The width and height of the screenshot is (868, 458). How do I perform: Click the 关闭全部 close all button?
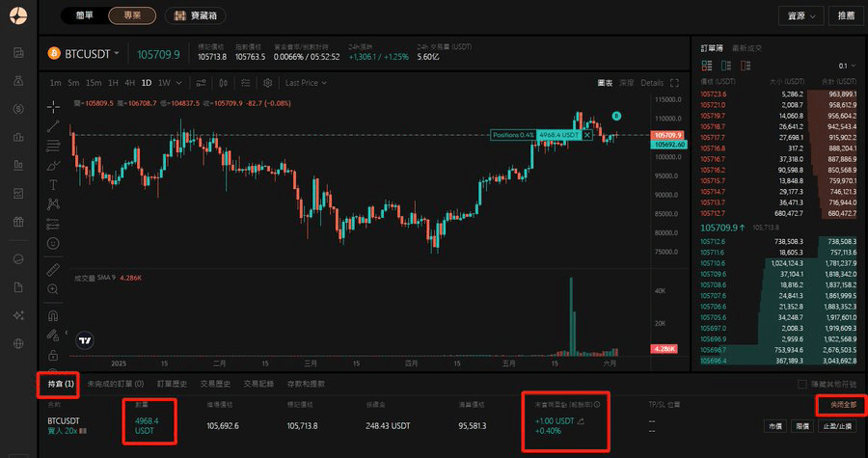[x=839, y=405]
